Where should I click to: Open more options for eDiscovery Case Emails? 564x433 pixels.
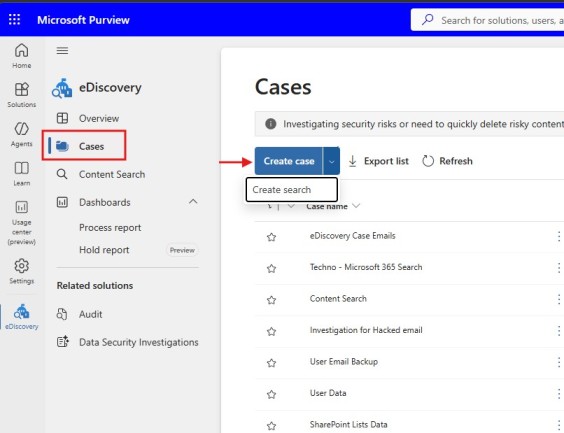(x=559, y=236)
